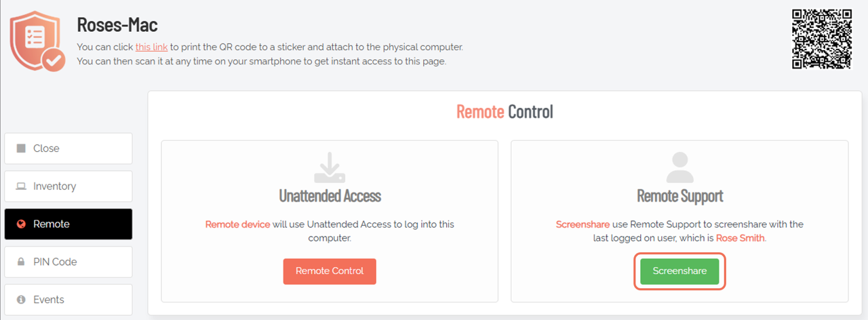Click the Remote Support card heading

(x=679, y=196)
